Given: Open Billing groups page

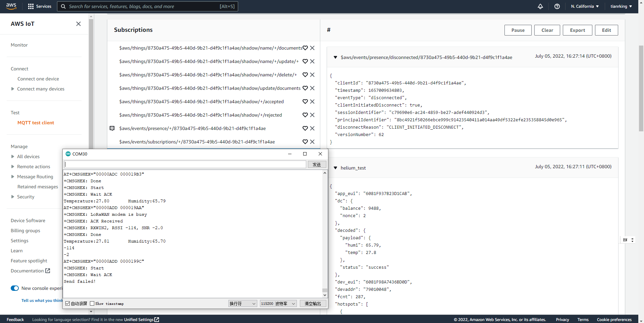Looking at the screenshot, I should pos(25,231).
